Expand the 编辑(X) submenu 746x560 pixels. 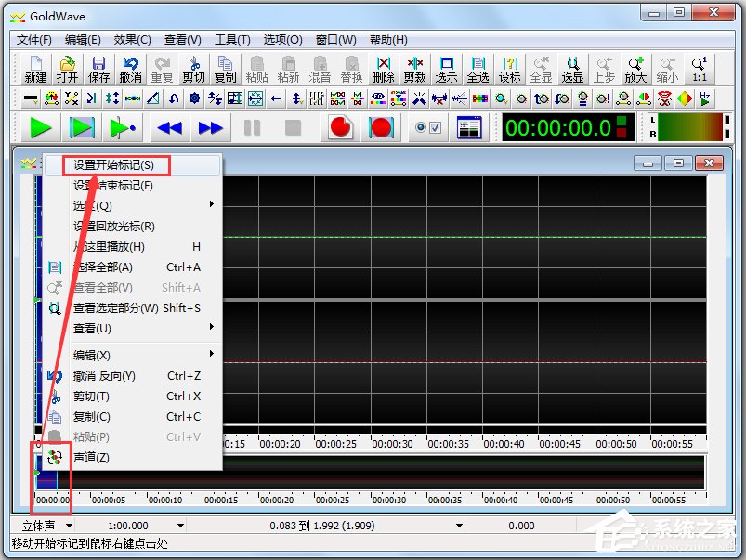[x=132, y=356]
